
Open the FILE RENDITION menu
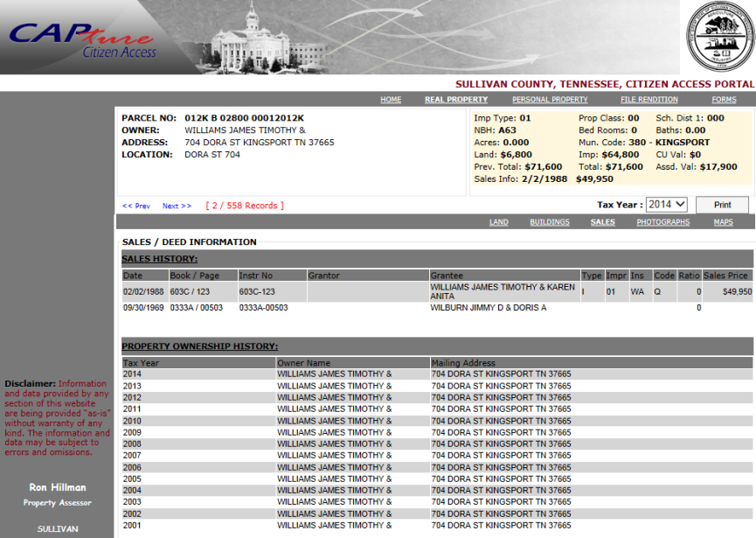649,100
